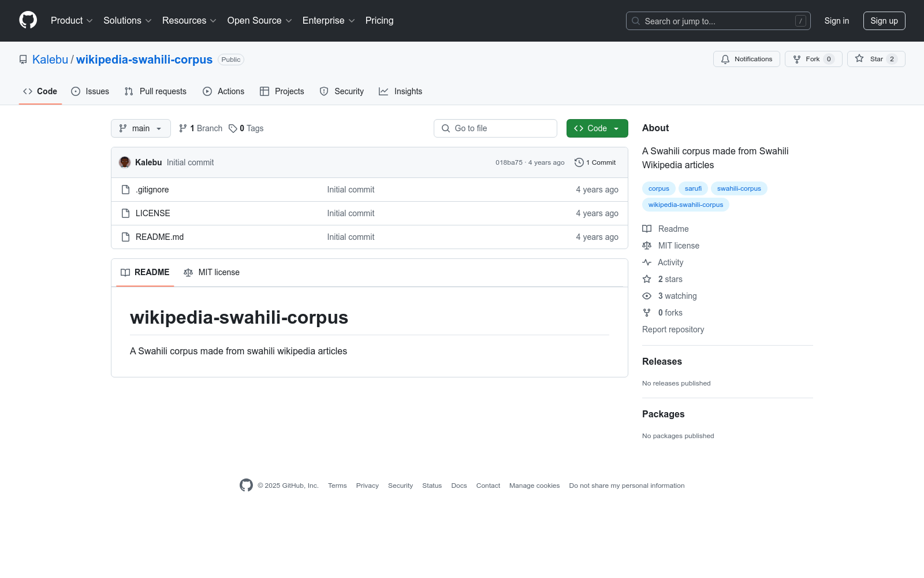924x578 pixels.
Task: Open the green Code dropdown button
Action: pos(597,128)
